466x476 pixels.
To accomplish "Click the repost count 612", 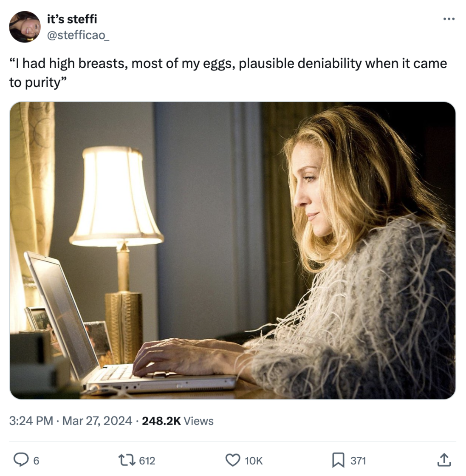I will tap(147, 461).
